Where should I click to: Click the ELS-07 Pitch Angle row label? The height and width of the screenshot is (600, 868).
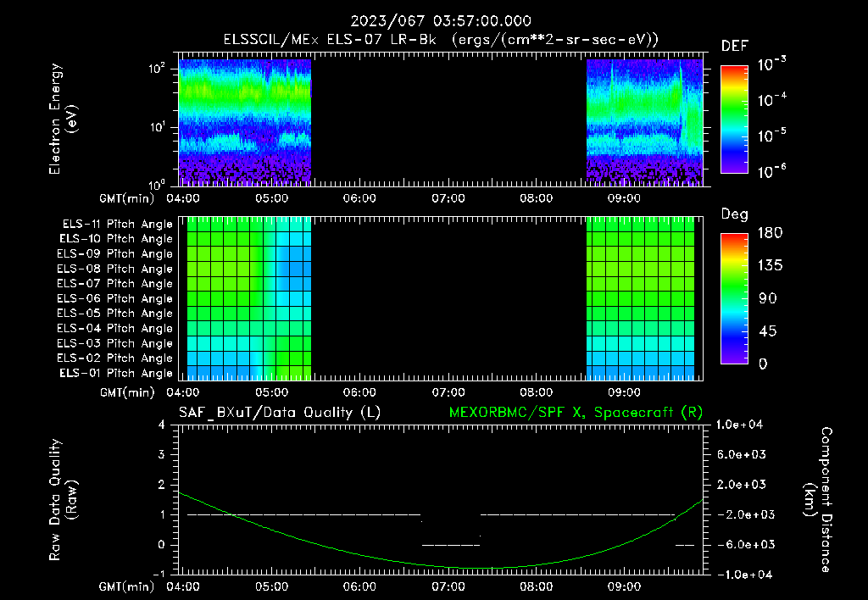click(115, 283)
